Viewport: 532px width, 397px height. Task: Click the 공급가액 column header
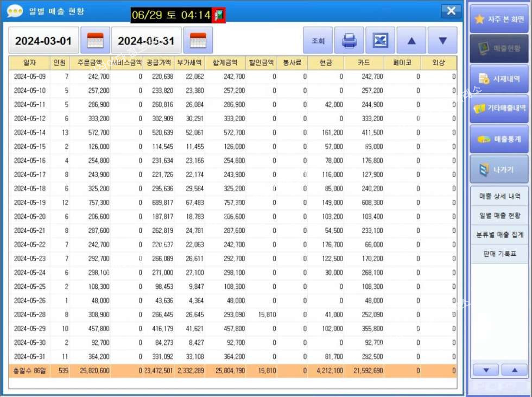pyautogui.click(x=159, y=62)
